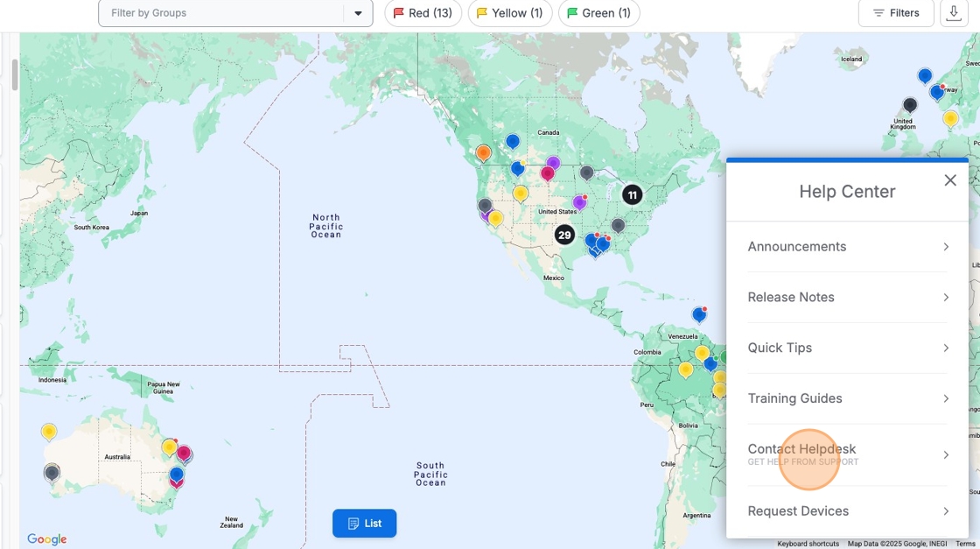Click the cluster marker labeled 29

click(564, 236)
